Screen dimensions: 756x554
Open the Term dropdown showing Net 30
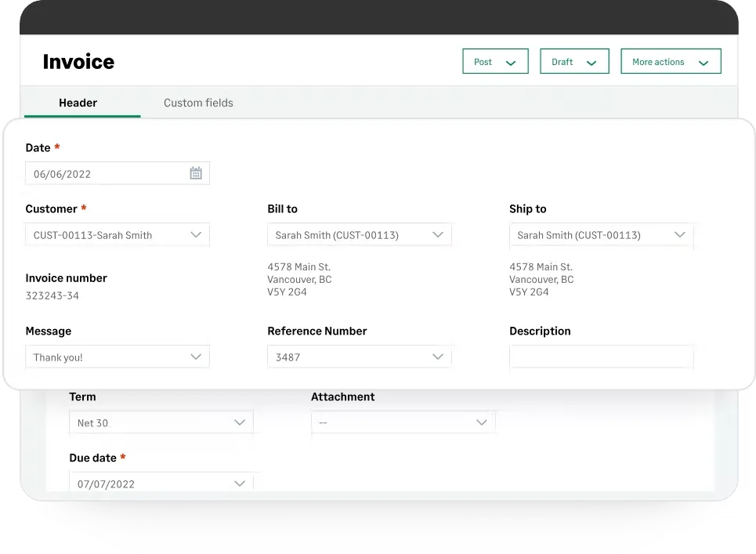[x=161, y=422]
